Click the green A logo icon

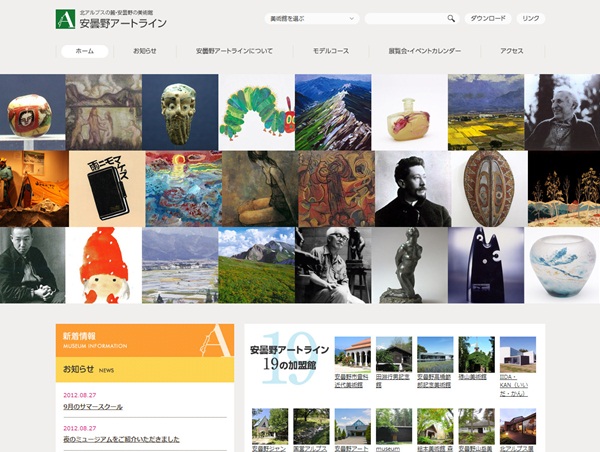(65, 19)
